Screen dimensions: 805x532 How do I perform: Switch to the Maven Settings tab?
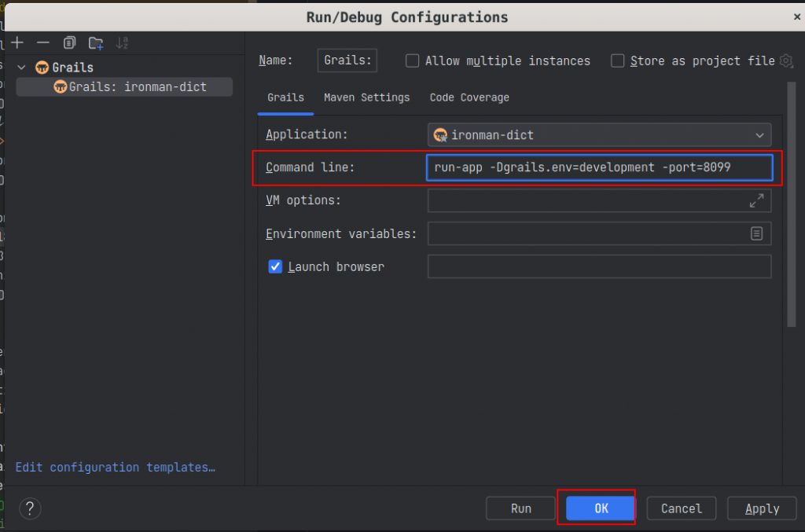(366, 97)
